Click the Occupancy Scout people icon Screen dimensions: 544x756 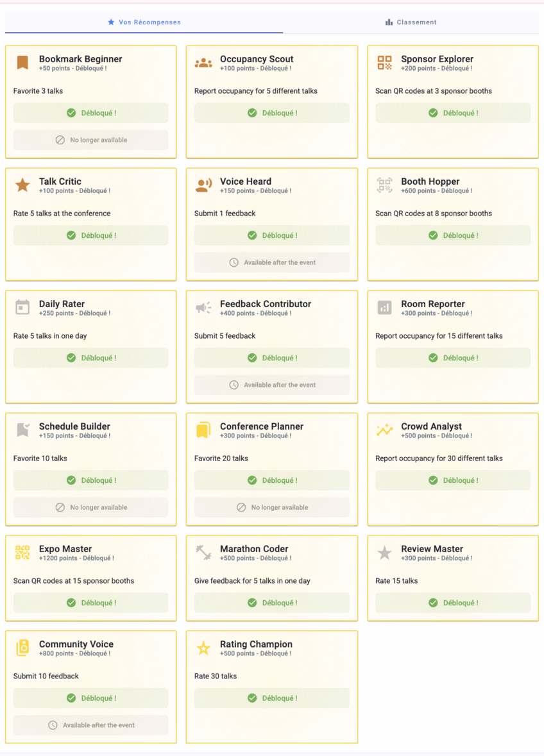[x=203, y=63]
